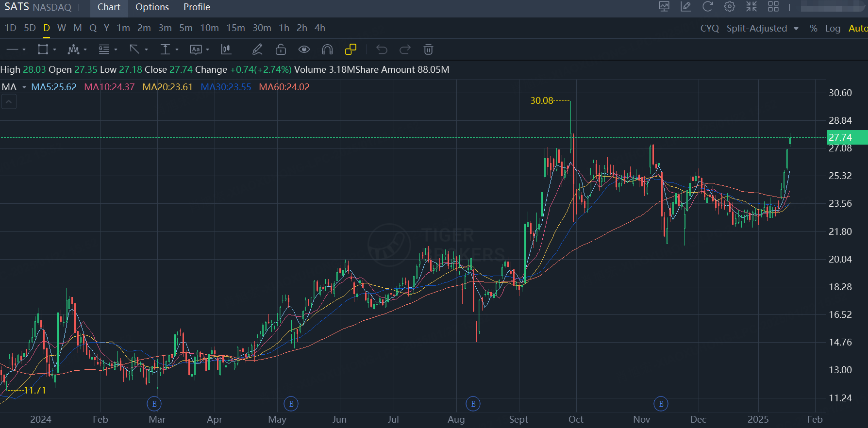Click the earnings marker near May
Image resolution: width=868 pixels, height=428 pixels.
click(291, 404)
